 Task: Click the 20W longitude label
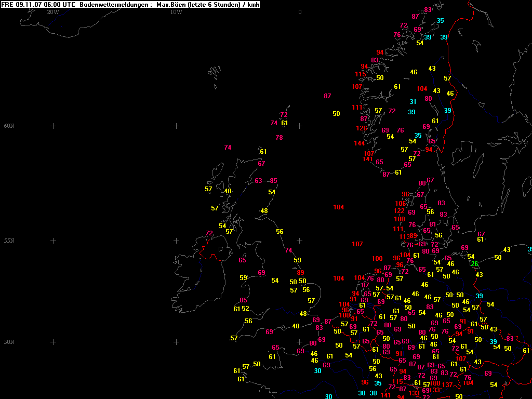pos(53,12)
